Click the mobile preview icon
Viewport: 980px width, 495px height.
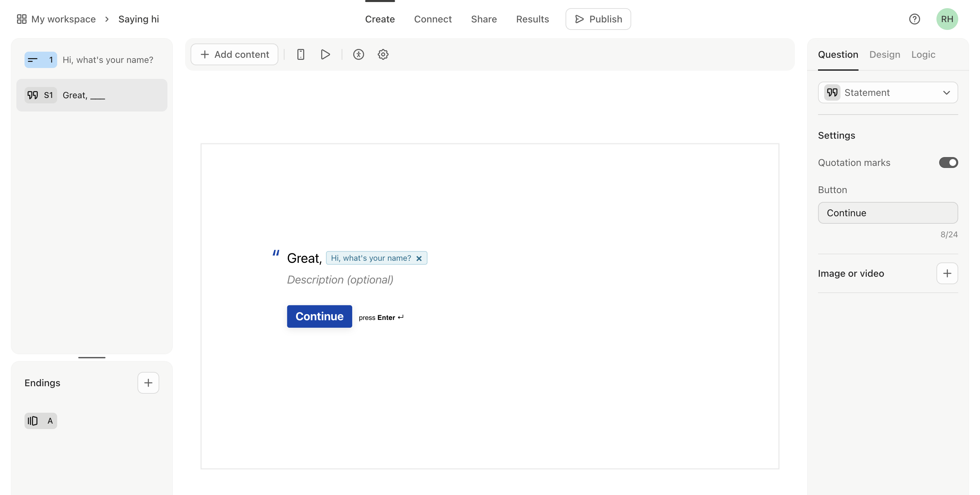point(301,54)
